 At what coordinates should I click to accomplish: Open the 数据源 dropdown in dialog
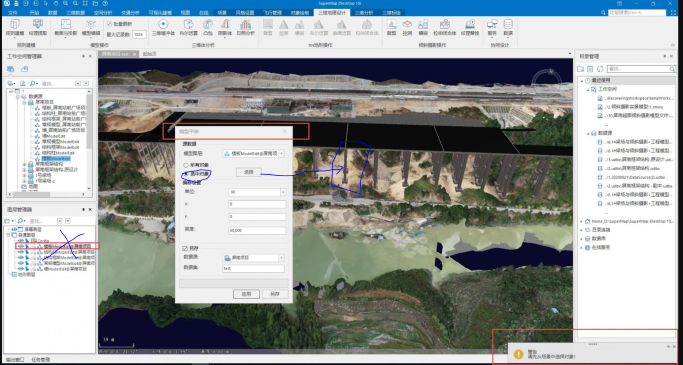(x=254, y=258)
